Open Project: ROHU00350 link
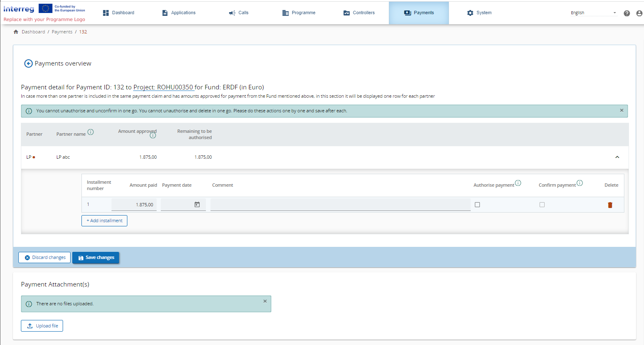The image size is (644, 345). click(163, 87)
